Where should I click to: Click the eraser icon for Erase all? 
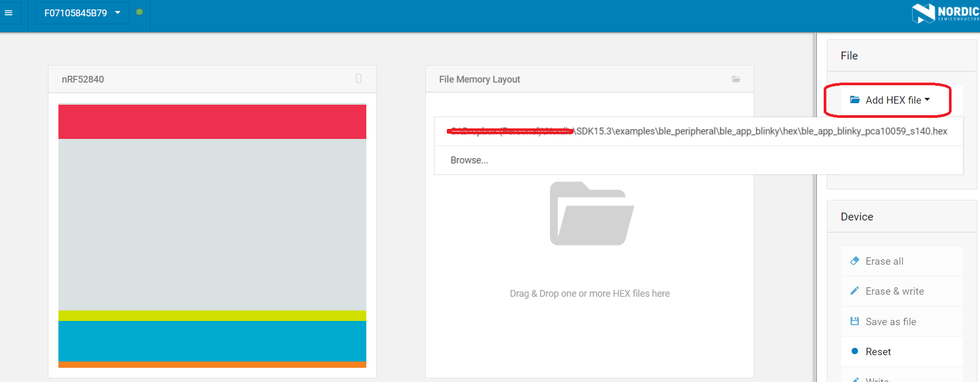(x=855, y=261)
